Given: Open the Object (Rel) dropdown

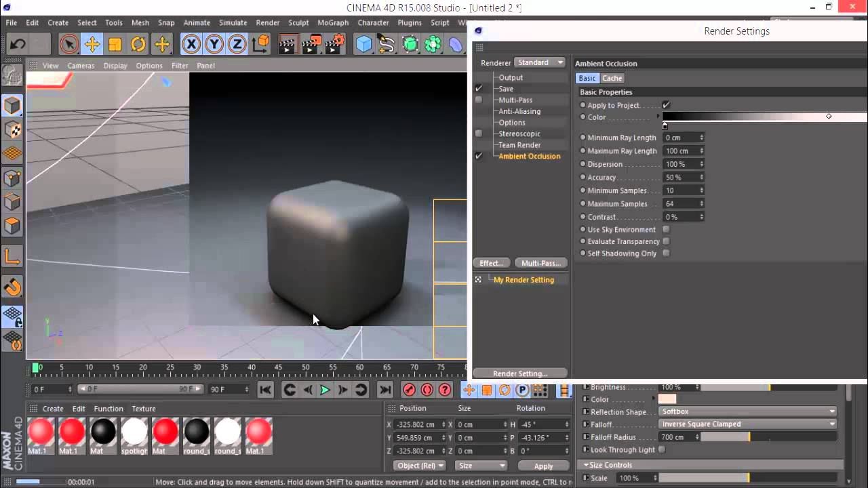Looking at the screenshot, I should (420, 466).
